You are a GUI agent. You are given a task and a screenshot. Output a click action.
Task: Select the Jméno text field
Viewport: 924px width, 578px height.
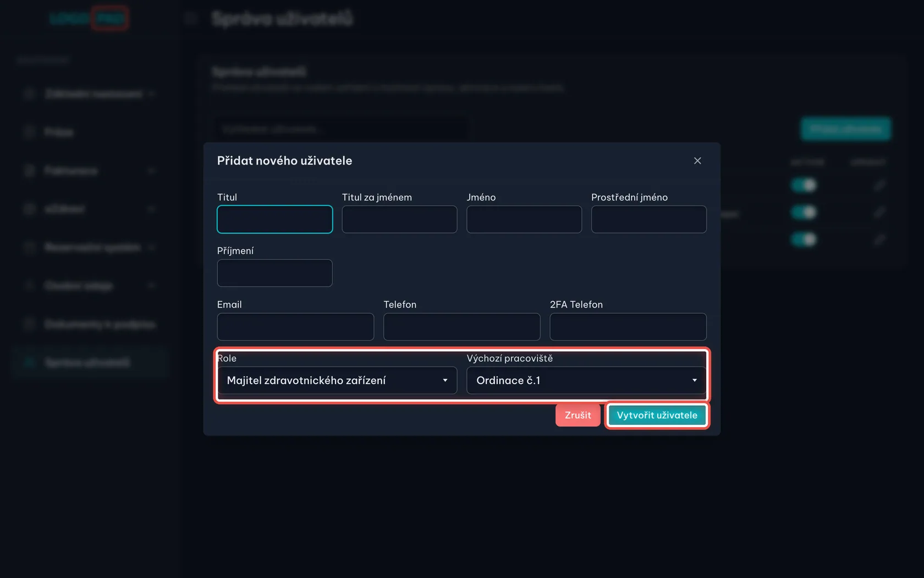click(x=524, y=219)
